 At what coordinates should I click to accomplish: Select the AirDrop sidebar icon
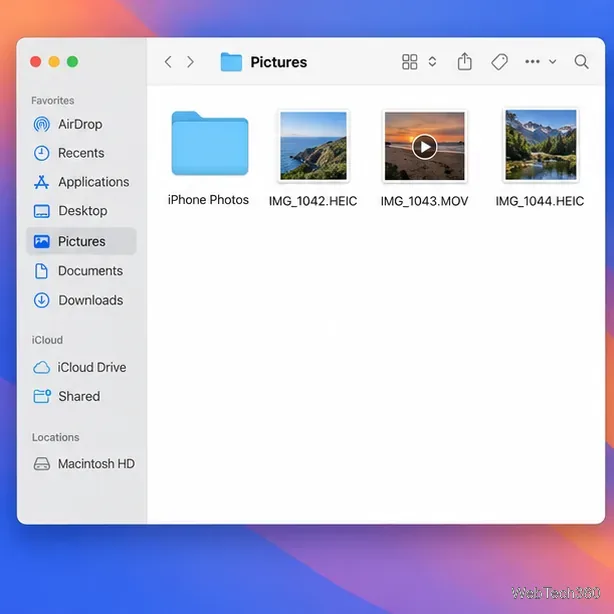(42, 125)
